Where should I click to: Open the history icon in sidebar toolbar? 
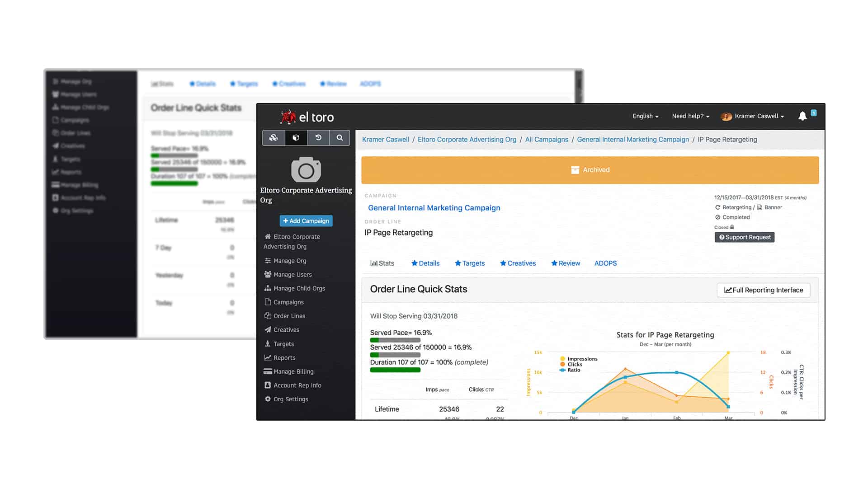click(x=318, y=138)
